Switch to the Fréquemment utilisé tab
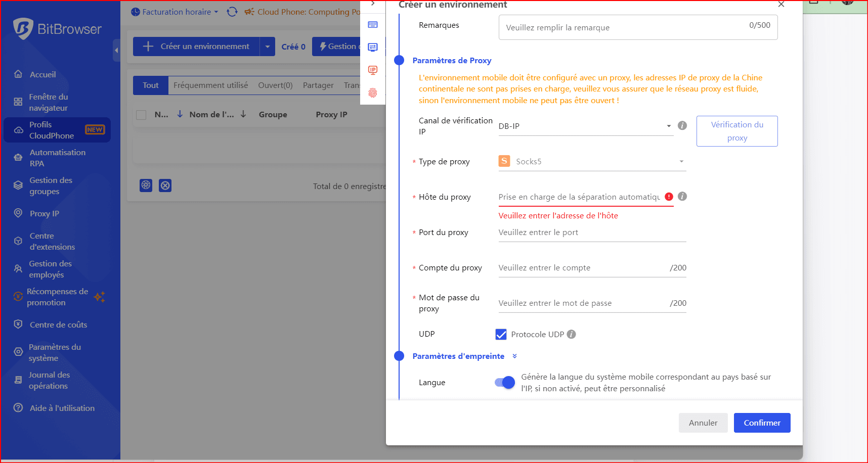This screenshot has height=463, width=868. [210, 85]
